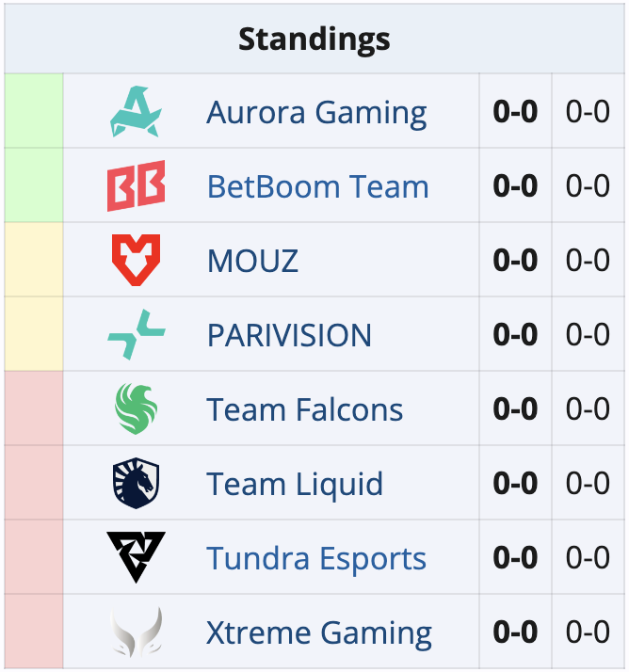Click the Standings table header
The image size is (629, 672).
point(314,40)
